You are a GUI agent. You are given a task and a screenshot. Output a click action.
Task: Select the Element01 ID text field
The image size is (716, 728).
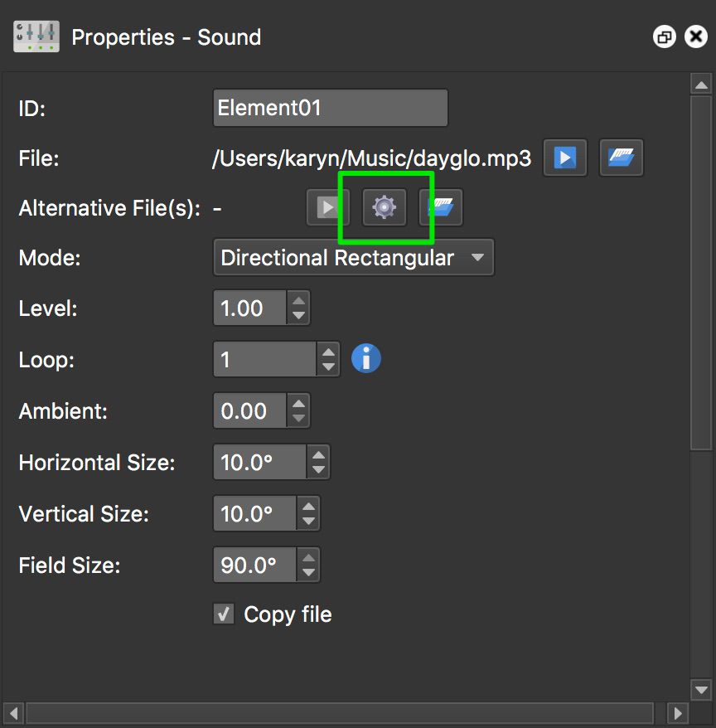click(330, 107)
